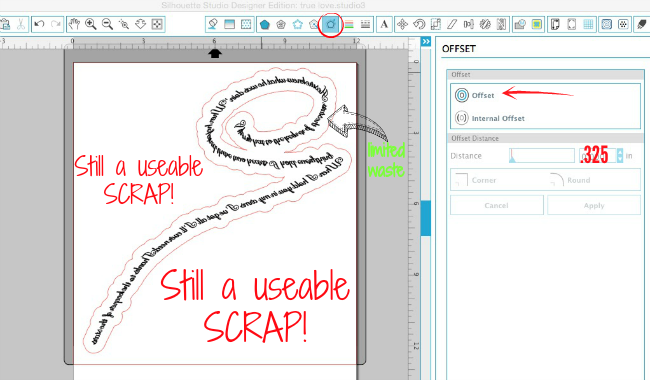Image resolution: width=650 pixels, height=380 pixels.
Task: Click the Fit to Window icon
Action: point(157,24)
